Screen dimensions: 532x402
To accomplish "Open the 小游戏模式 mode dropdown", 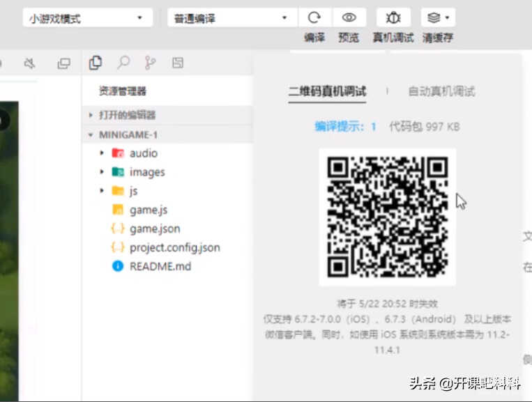I will point(88,17).
